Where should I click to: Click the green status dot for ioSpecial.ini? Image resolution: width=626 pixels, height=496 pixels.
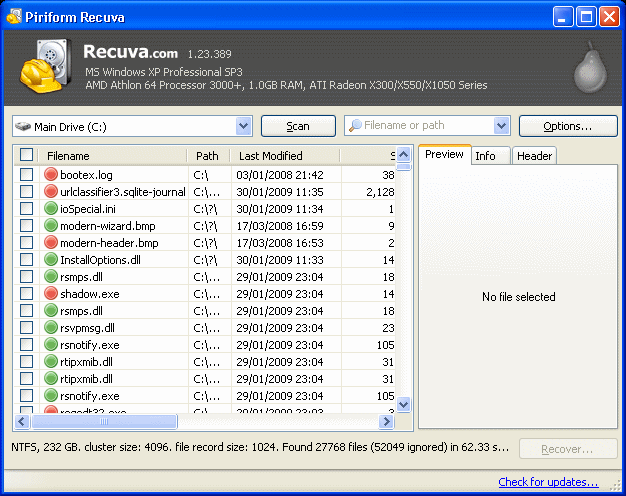click(51, 208)
